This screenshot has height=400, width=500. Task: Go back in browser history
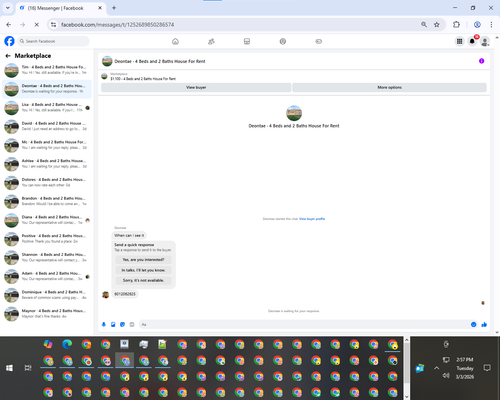coord(9,24)
